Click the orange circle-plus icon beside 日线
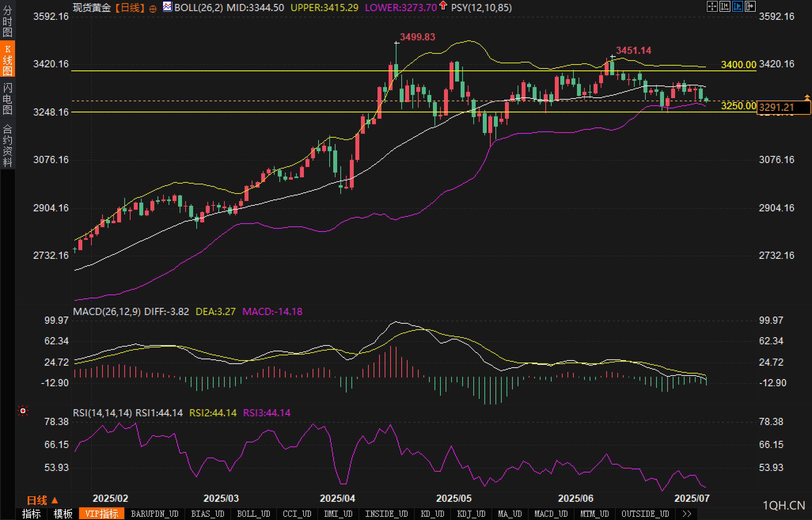 (x=153, y=9)
